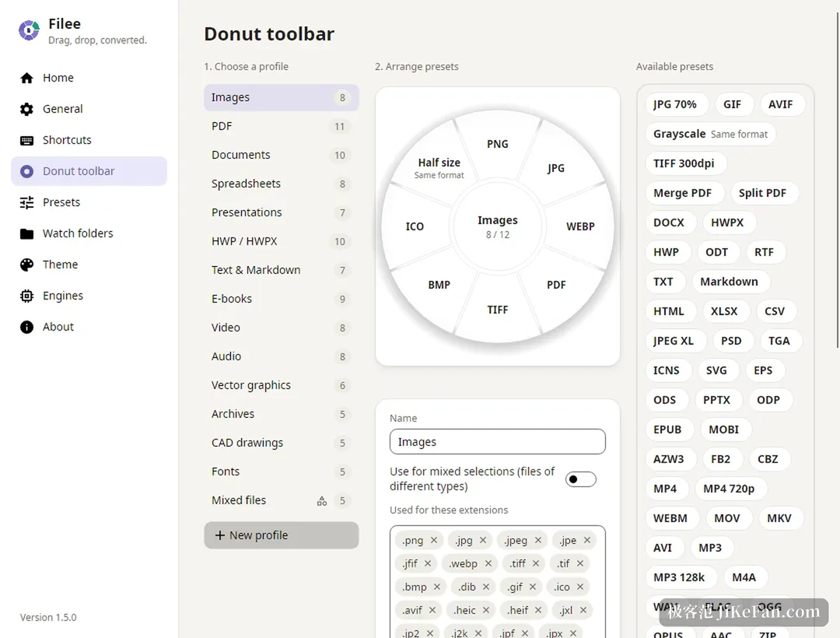Remove the .bmp extension chip

coord(437,587)
